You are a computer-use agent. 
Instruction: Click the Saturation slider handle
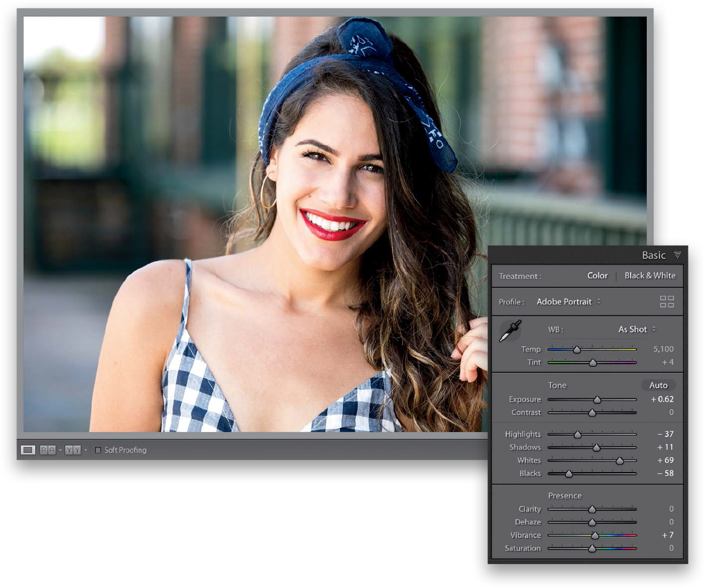coord(592,548)
